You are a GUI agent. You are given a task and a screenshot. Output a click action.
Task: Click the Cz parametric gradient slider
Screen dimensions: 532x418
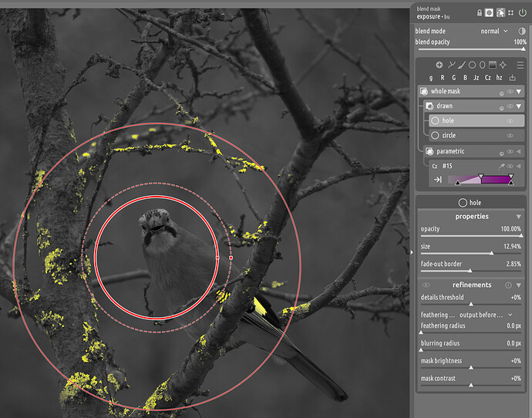(x=481, y=179)
